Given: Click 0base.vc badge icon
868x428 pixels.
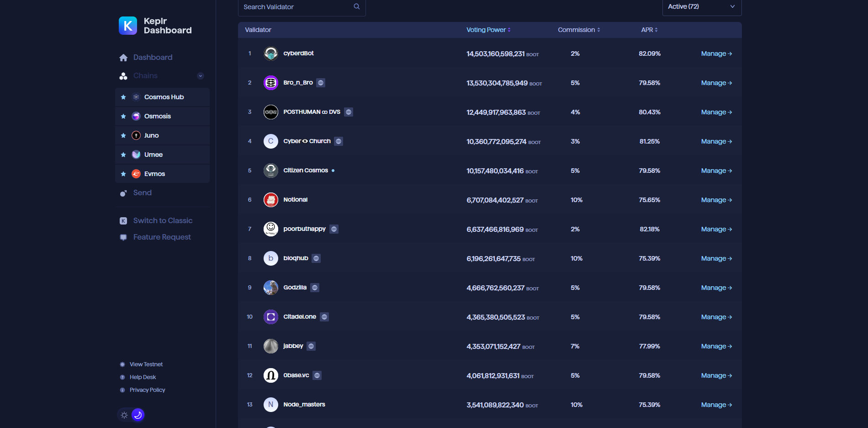Looking at the screenshot, I should click(x=317, y=375).
